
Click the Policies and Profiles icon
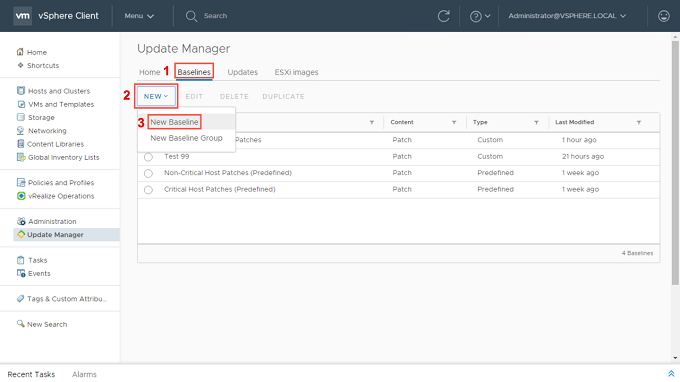[x=21, y=183]
